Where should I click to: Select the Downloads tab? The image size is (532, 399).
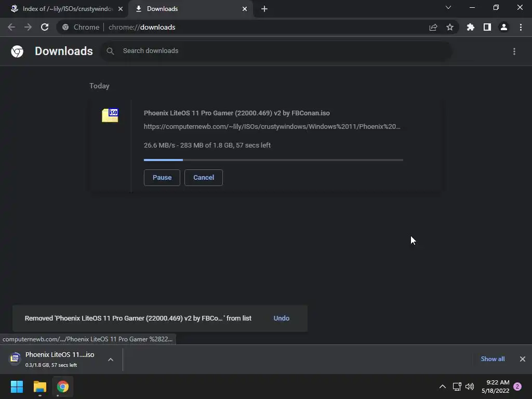pyautogui.click(x=190, y=9)
